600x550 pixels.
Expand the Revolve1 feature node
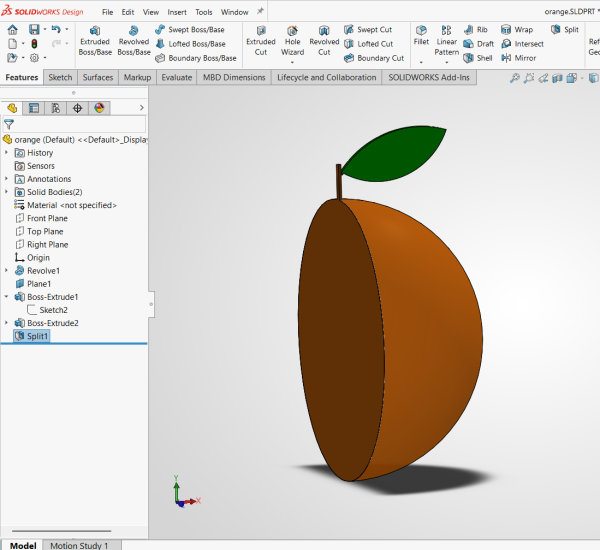click(x=6, y=271)
